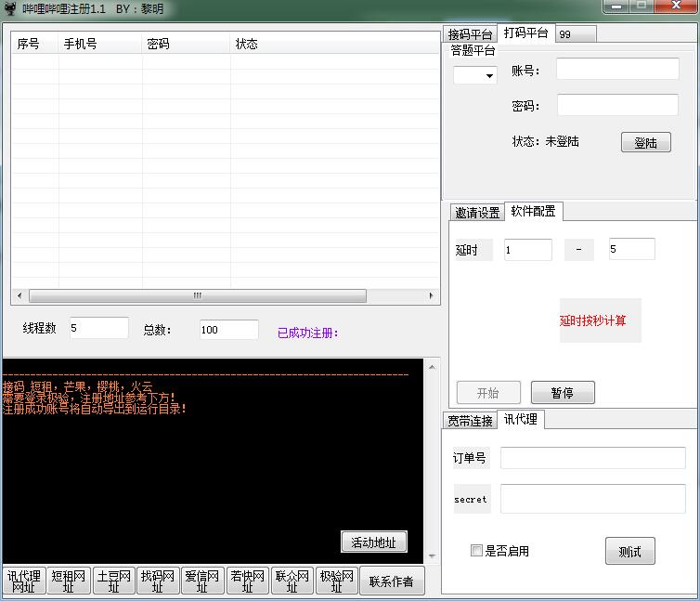Click the 测试 button for proxy
Viewport: 700px width, 601px height.
629,551
